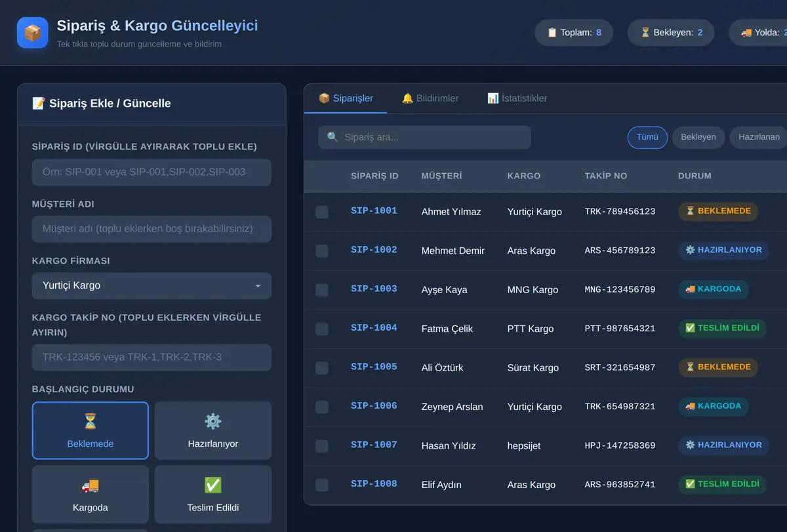This screenshot has width=787, height=532.
Task: Click the Teslim Edildi badge for SIP-1008
Action: (722, 484)
